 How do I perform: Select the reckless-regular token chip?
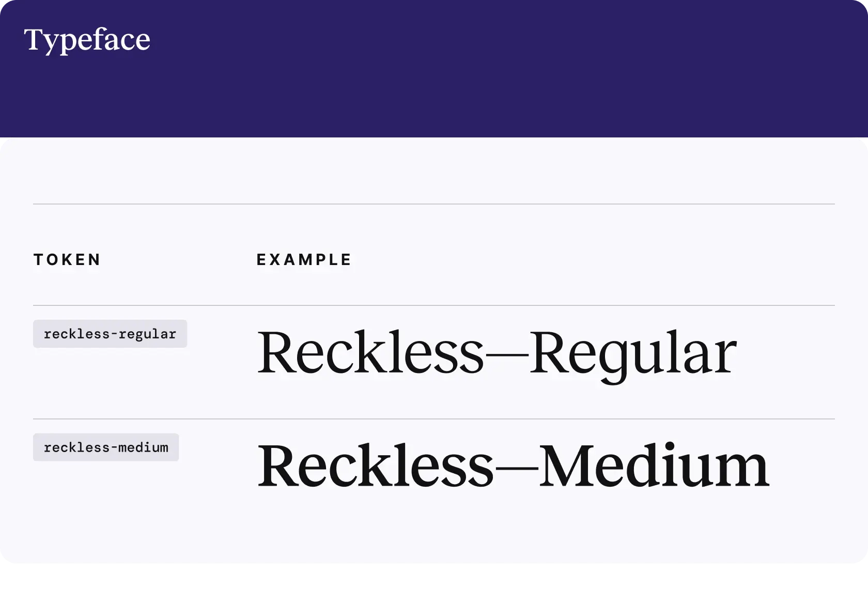tap(110, 334)
